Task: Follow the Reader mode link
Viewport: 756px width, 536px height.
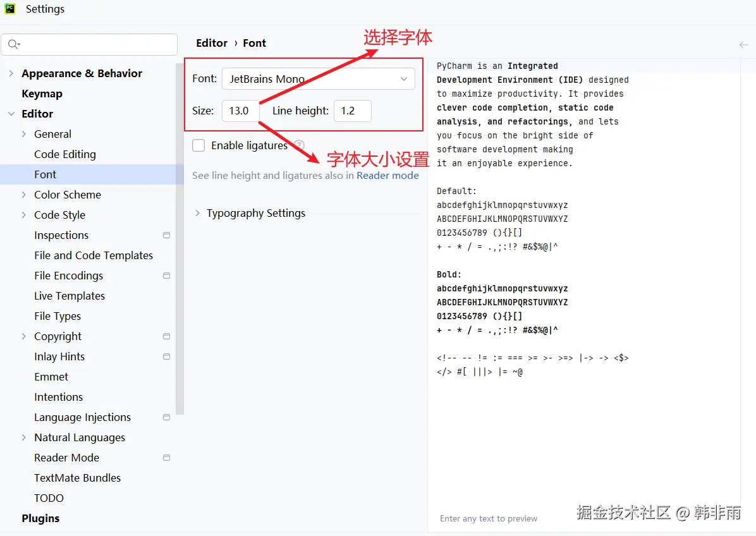Action: pyautogui.click(x=387, y=176)
